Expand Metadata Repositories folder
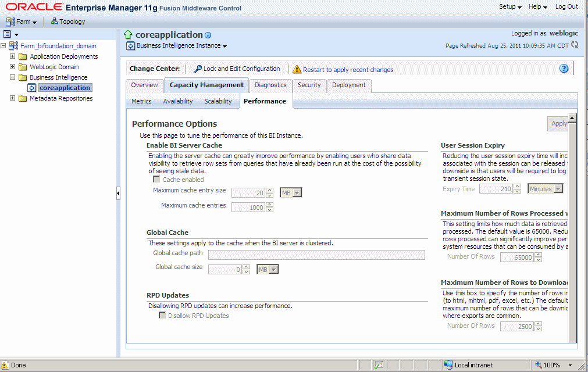588x372 pixels. [x=12, y=98]
